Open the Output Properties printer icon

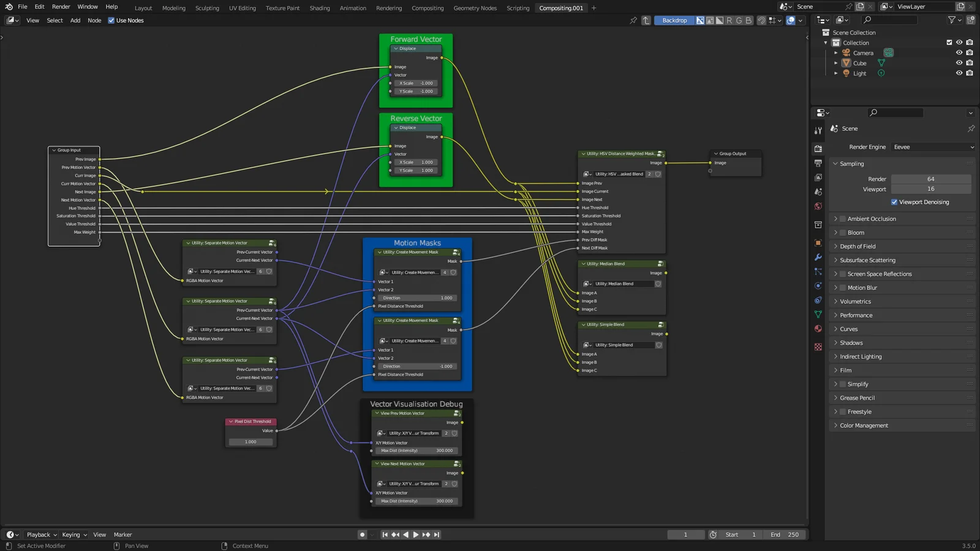tap(818, 162)
